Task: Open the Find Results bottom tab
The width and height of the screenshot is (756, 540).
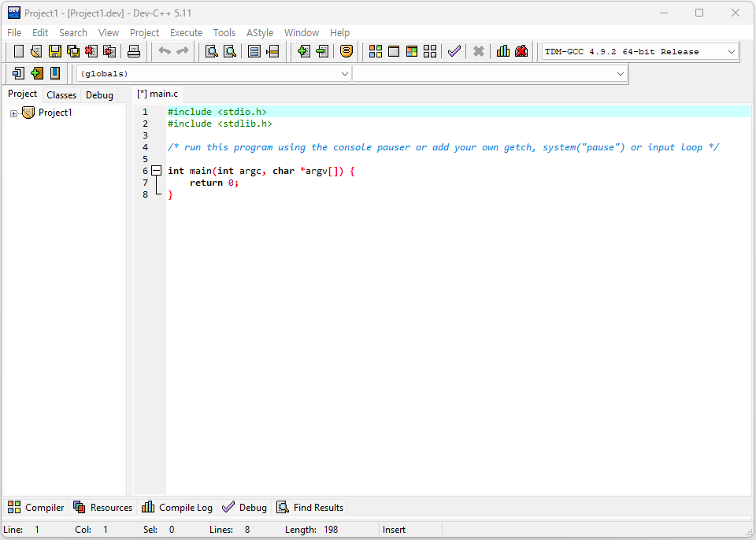Action: pyautogui.click(x=310, y=507)
